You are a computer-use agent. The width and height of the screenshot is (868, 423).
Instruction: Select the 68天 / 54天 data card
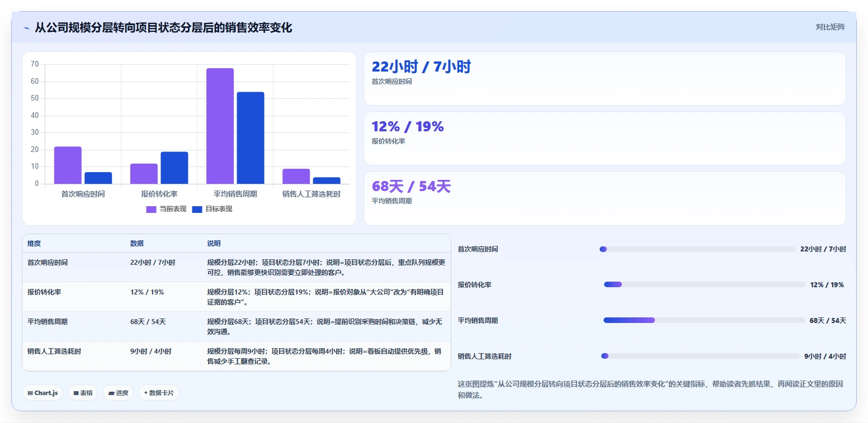click(x=605, y=198)
